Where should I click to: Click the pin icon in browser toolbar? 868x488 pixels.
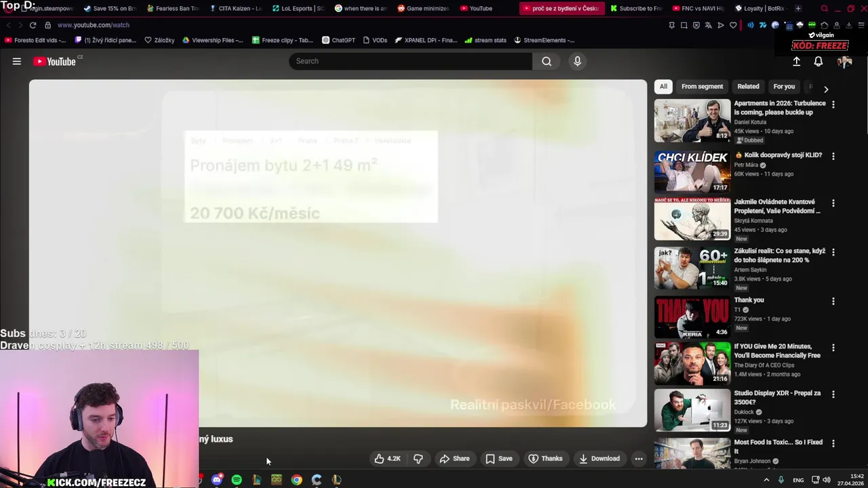coord(671,25)
